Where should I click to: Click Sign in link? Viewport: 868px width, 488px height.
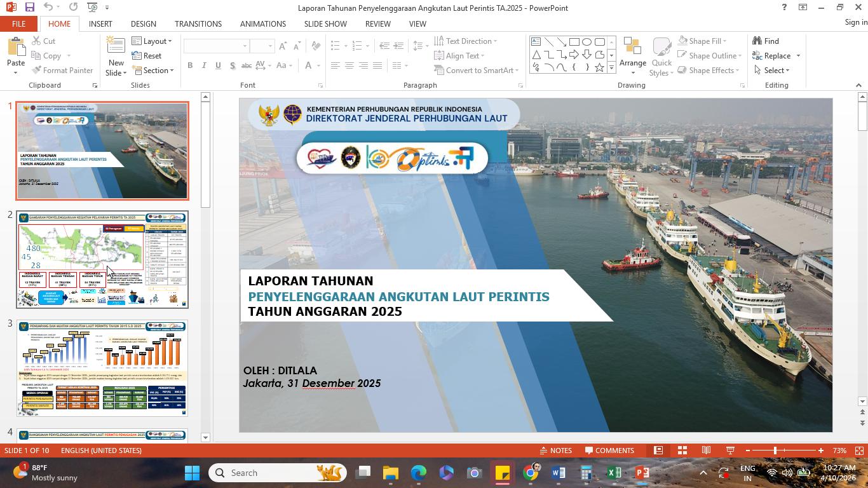click(856, 22)
